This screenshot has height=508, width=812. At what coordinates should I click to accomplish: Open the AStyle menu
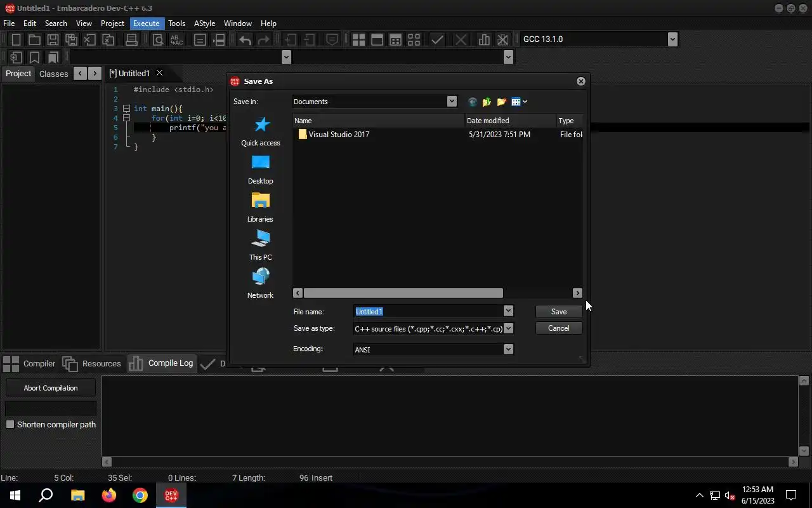204,23
